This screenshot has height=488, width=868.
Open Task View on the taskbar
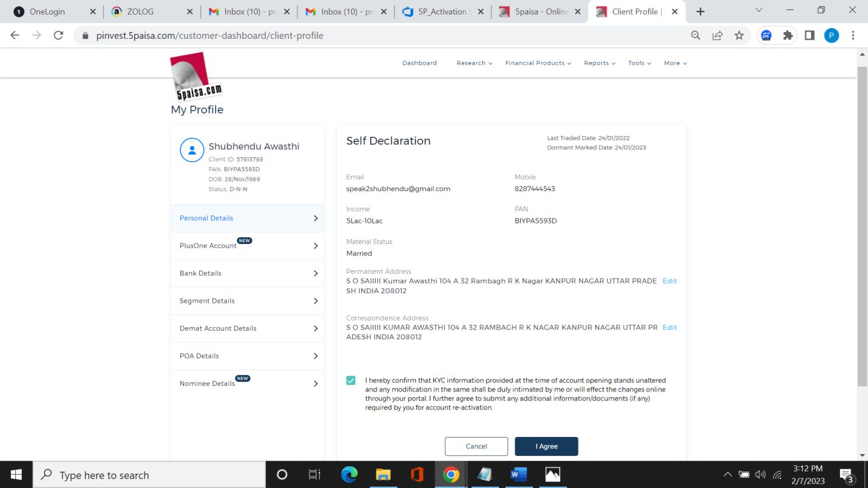314,475
